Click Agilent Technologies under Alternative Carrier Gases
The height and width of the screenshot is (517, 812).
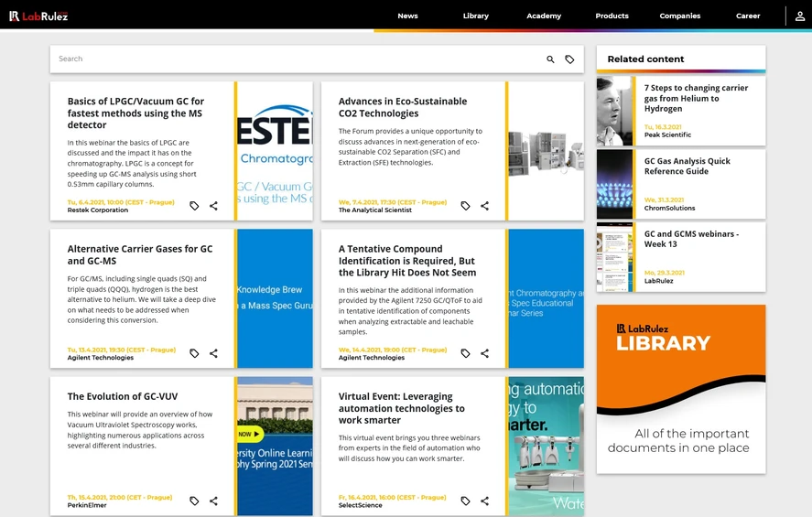click(101, 358)
